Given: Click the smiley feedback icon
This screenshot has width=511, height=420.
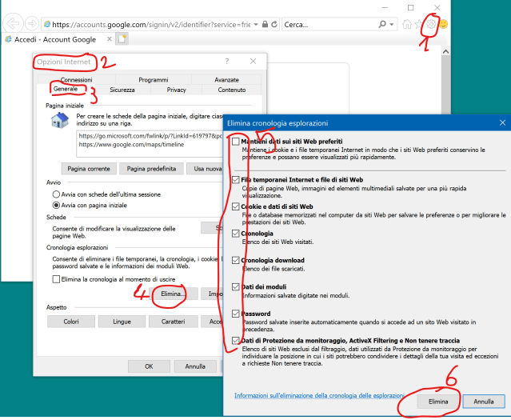Looking at the screenshot, I should 443,24.
